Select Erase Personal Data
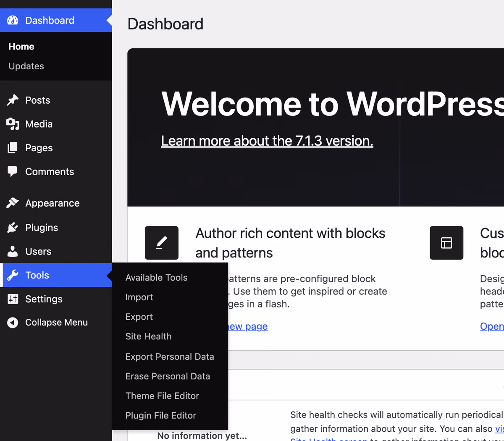This screenshot has height=441, width=504. point(168,376)
